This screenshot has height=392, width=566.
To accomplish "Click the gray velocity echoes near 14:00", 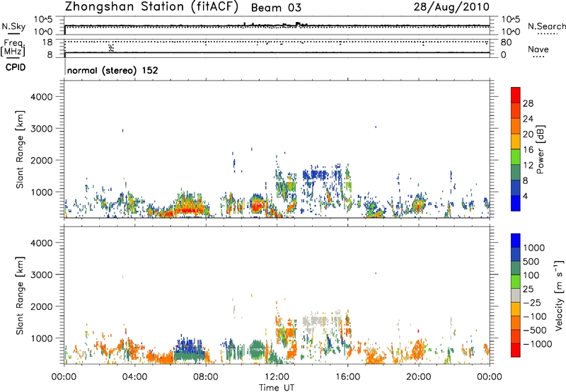I will (x=315, y=321).
